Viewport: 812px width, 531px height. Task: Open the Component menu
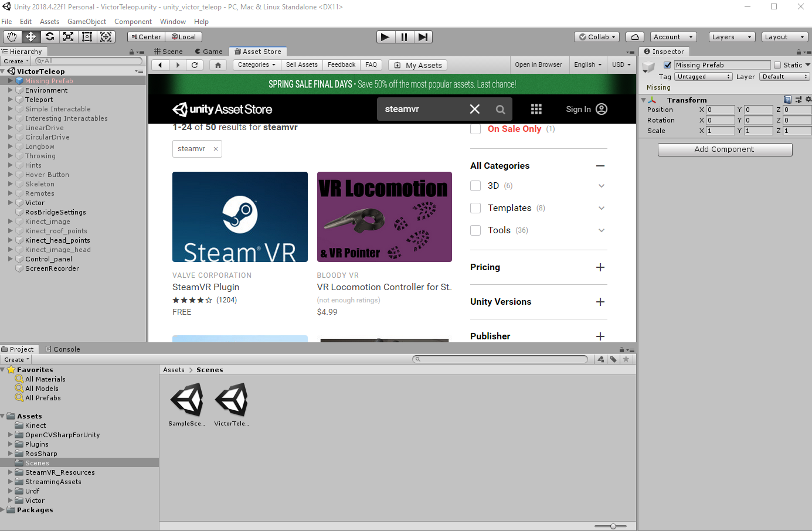pyautogui.click(x=133, y=22)
